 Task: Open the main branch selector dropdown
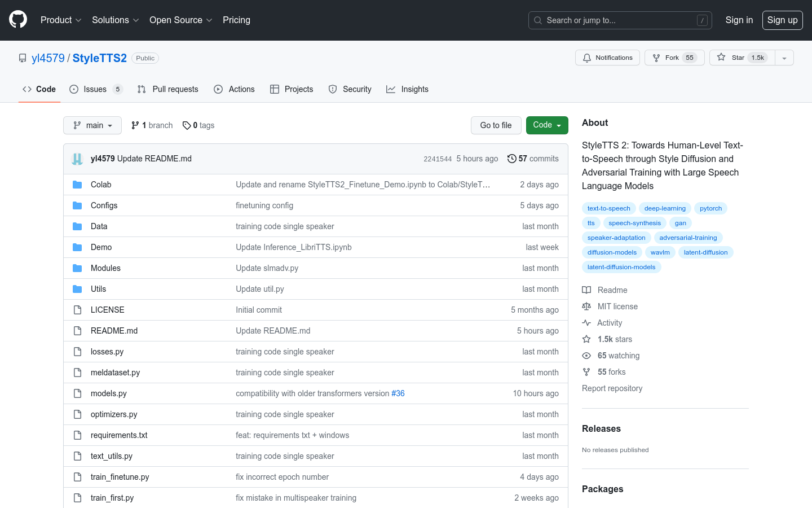92,125
